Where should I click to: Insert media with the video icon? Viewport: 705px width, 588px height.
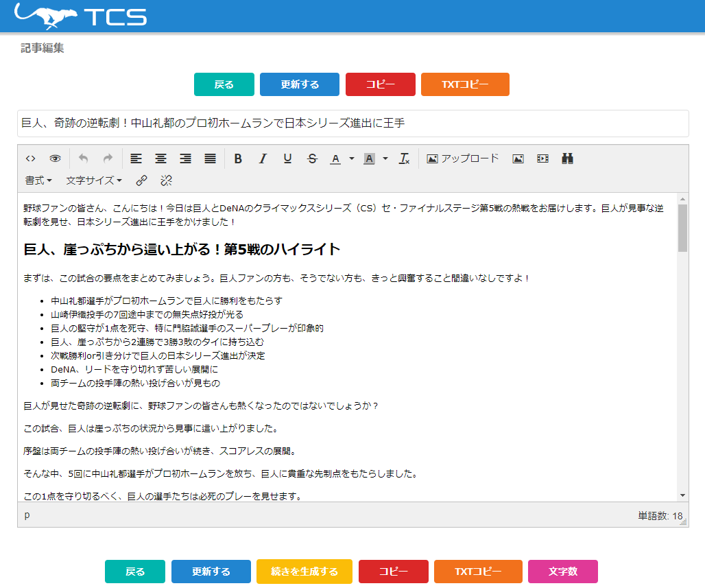[542, 158]
